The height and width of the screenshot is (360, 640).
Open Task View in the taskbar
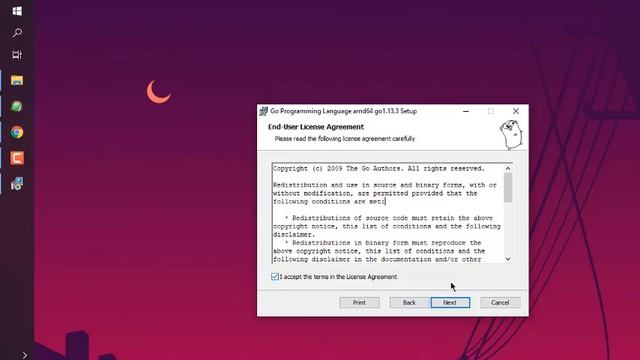17,55
